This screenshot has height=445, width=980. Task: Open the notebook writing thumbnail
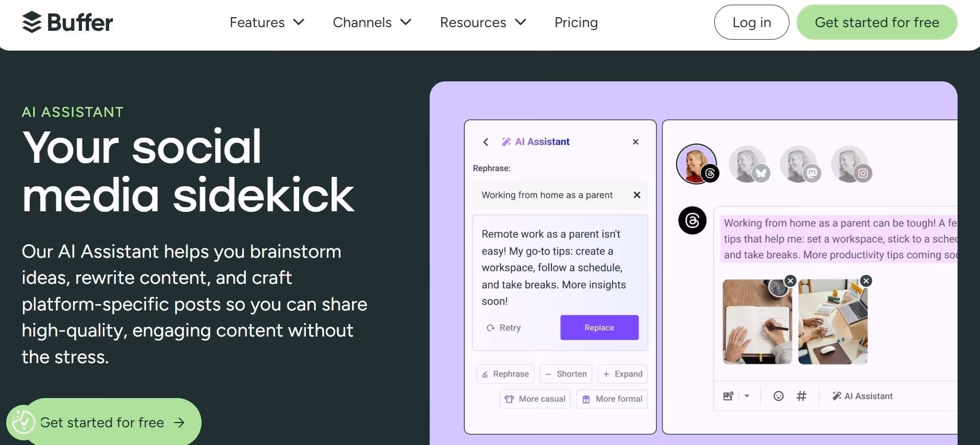pyautogui.click(x=757, y=321)
